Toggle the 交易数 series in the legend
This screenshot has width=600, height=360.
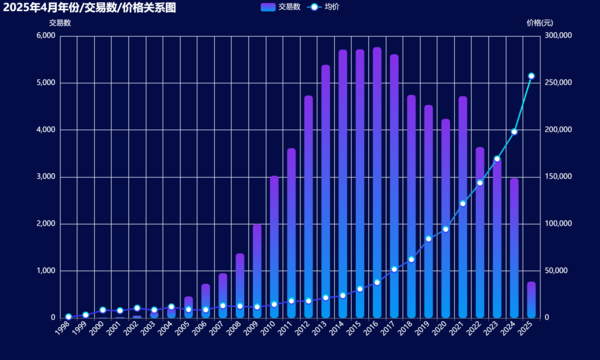pos(280,7)
